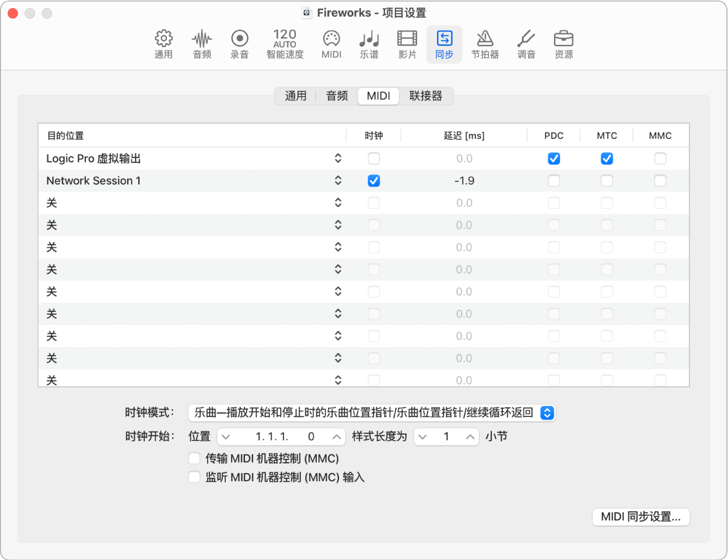Enable MMC for Logic Pro 虚拟输出
Image resolution: width=728 pixels, height=560 pixels.
coord(660,158)
